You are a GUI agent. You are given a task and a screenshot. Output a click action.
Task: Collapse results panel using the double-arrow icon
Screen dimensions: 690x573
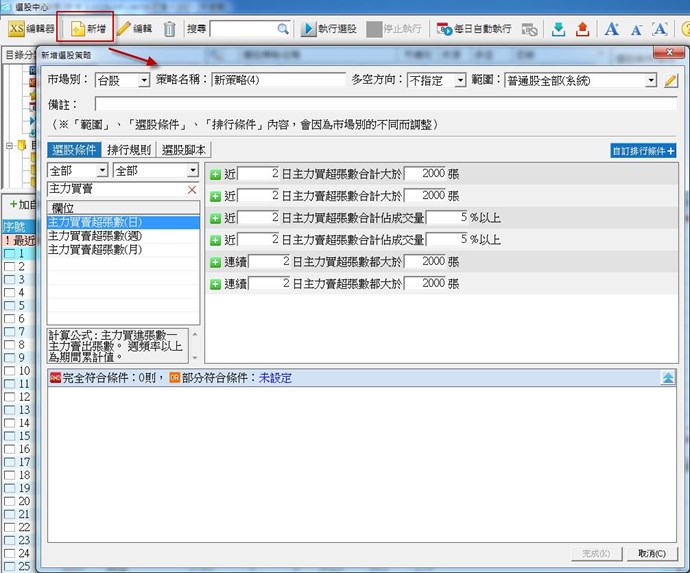pyautogui.click(x=668, y=378)
